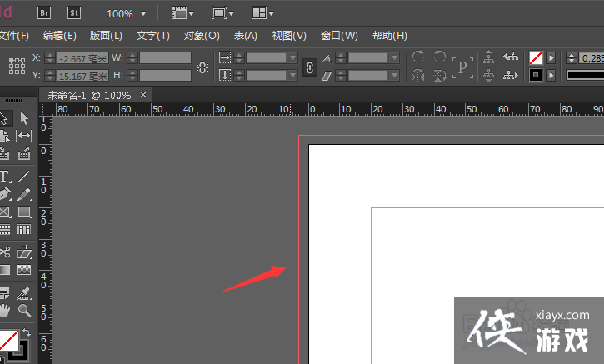Swap fill and stroke colors

[26, 332]
